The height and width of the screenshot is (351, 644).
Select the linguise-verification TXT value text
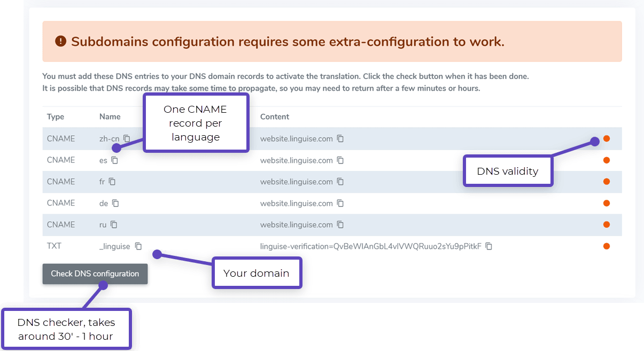pyautogui.click(x=370, y=246)
